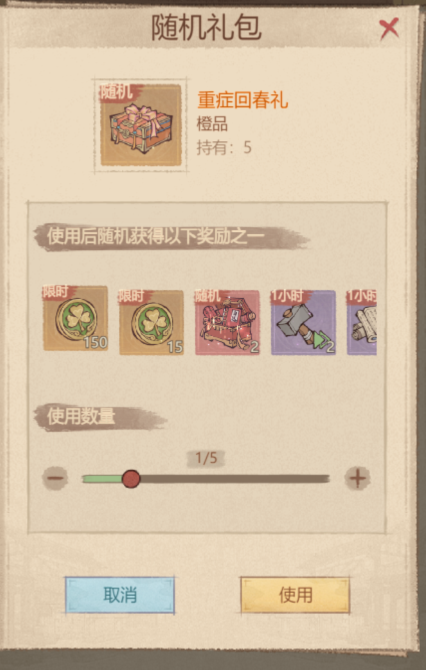Screen dimensions: 427x671
Task: Select the 15 clover coin reward
Action: [x=151, y=322]
